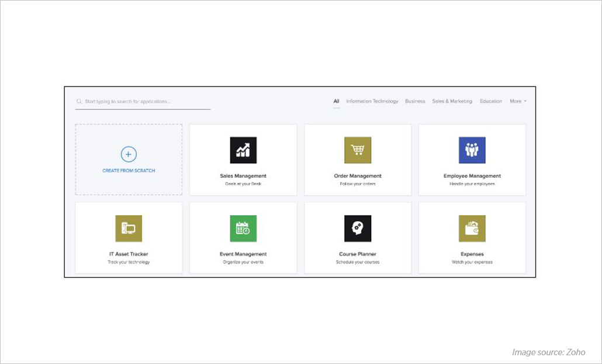Select the Sales Management bar chart icon
Viewport: 602px width, 364px height.
(243, 150)
